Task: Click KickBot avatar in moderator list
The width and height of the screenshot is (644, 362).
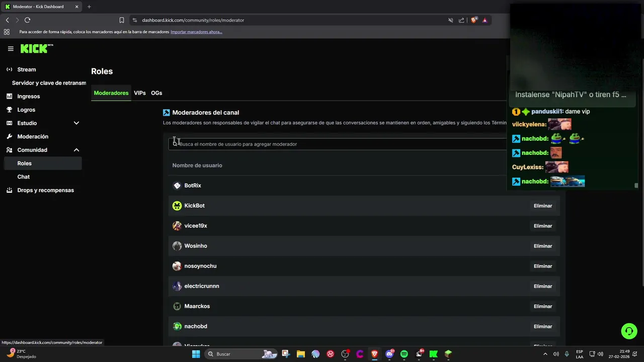Action: [177, 206]
